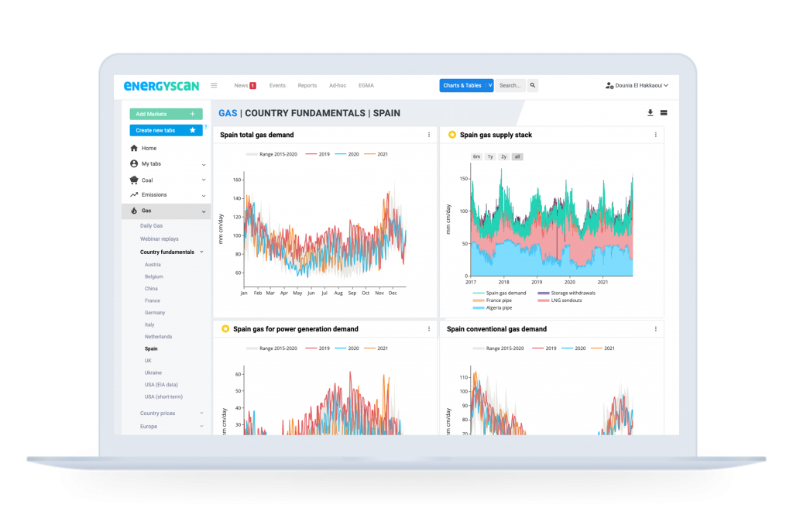Screen dimensions: 793x532
Task: Open the News tab
Action: click(244, 86)
